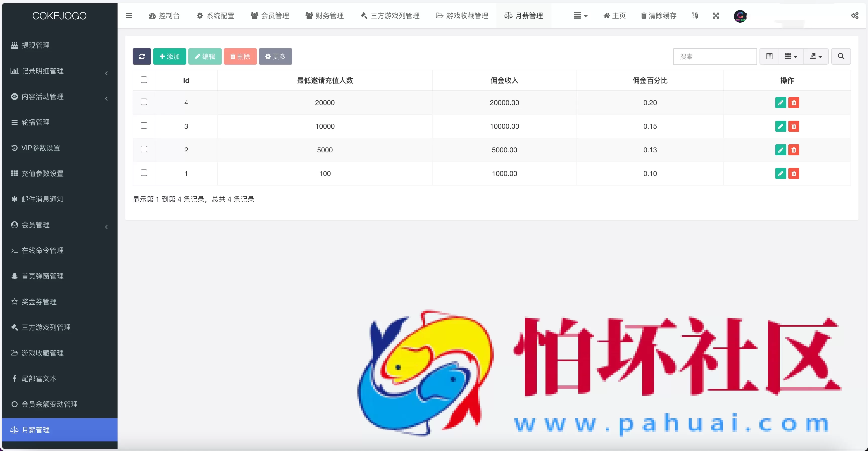Check the row with Id 3
868x451 pixels.
(144, 125)
